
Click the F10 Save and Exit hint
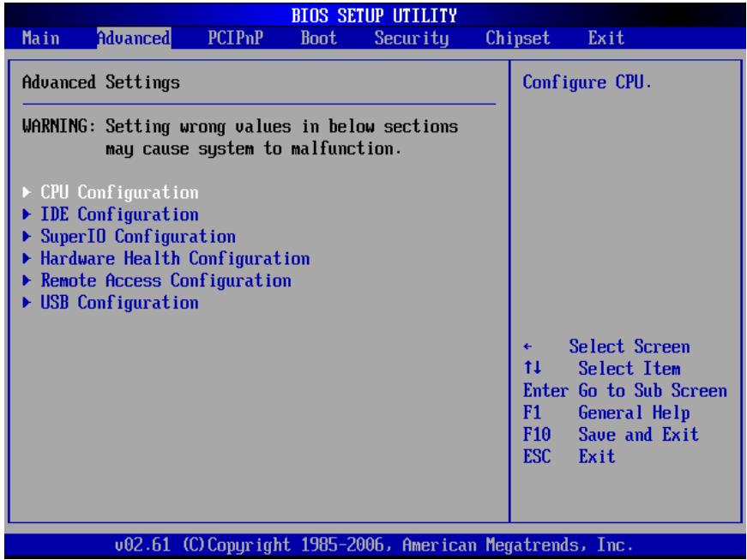(611, 434)
